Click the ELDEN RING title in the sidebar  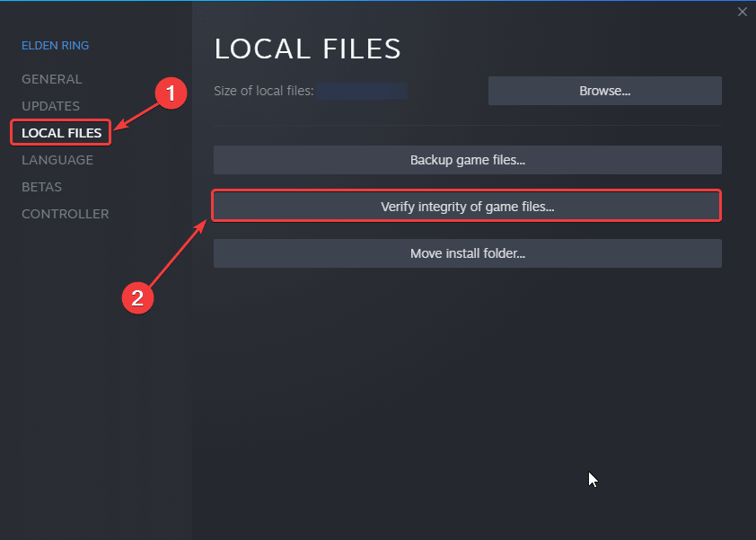point(55,45)
